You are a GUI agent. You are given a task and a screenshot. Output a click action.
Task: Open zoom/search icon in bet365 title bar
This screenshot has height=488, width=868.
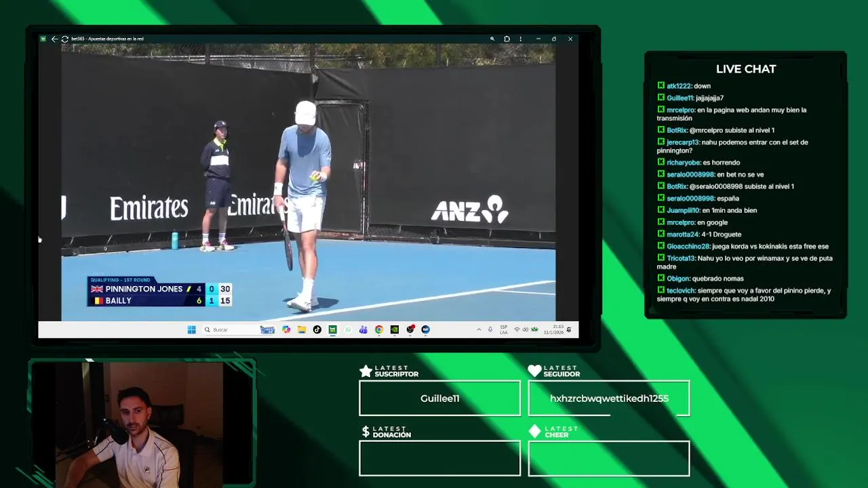coord(492,39)
